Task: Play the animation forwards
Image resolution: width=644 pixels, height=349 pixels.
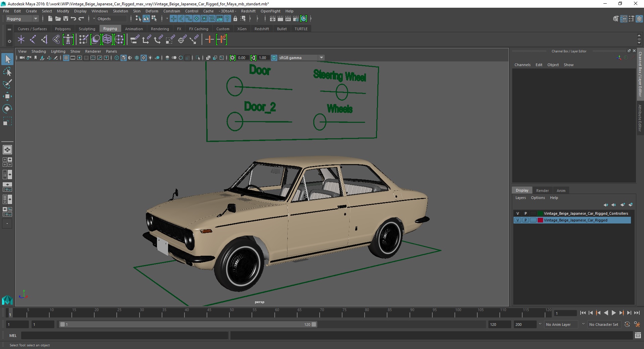Action: pos(613,313)
